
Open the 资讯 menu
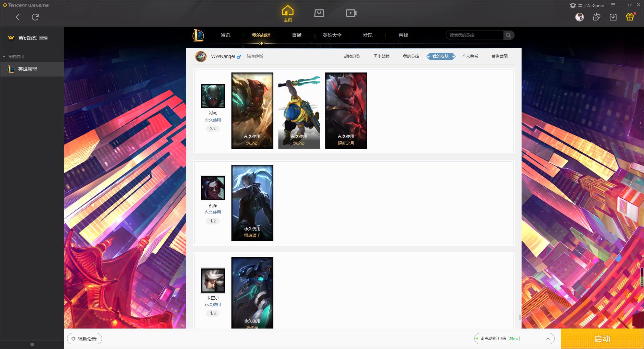[225, 35]
